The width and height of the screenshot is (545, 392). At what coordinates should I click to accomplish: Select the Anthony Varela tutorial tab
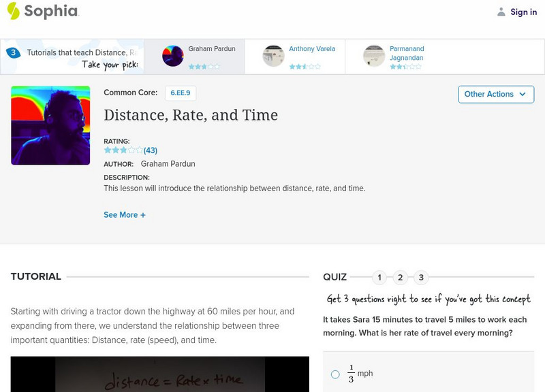295,56
